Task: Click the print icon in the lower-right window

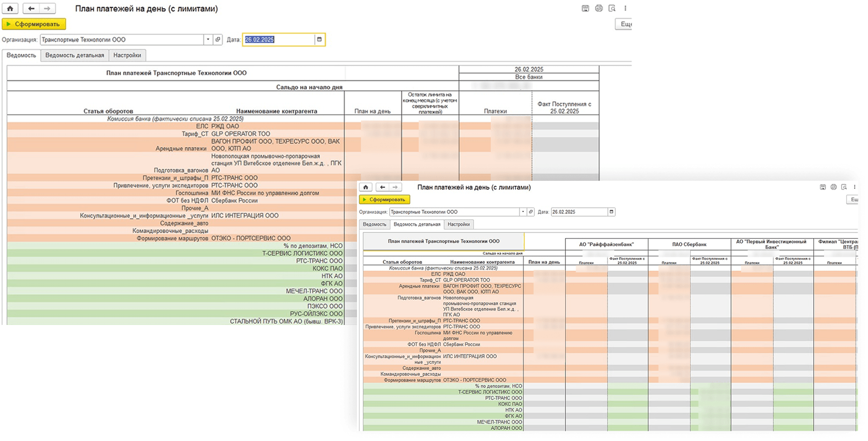Action: point(833,187)
